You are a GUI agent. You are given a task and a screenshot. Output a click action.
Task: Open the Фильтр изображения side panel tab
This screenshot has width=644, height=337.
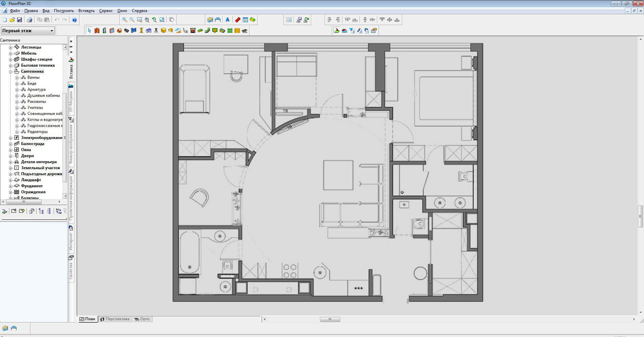coord(71,144)
